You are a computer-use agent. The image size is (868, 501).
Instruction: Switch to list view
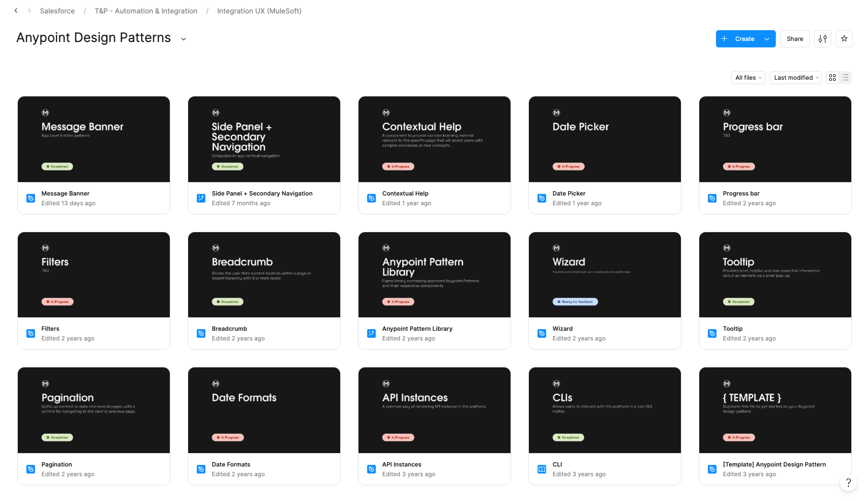coord(845,78)
